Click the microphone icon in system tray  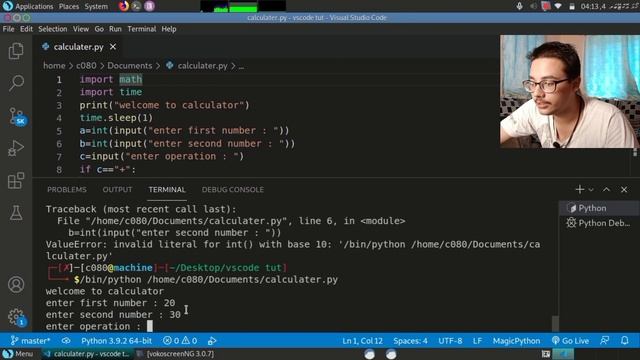tap(519, 6)
